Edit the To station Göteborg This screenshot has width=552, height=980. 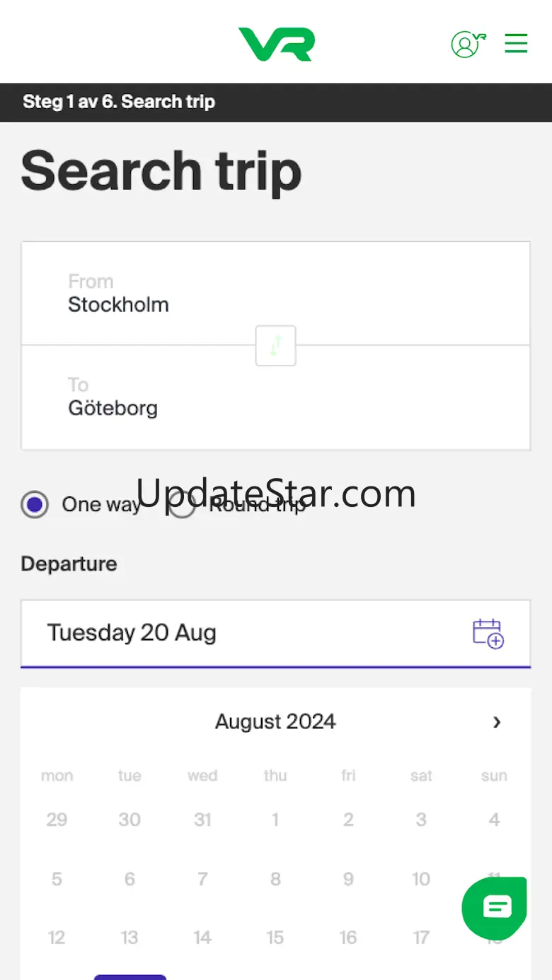tap(275, 397)
